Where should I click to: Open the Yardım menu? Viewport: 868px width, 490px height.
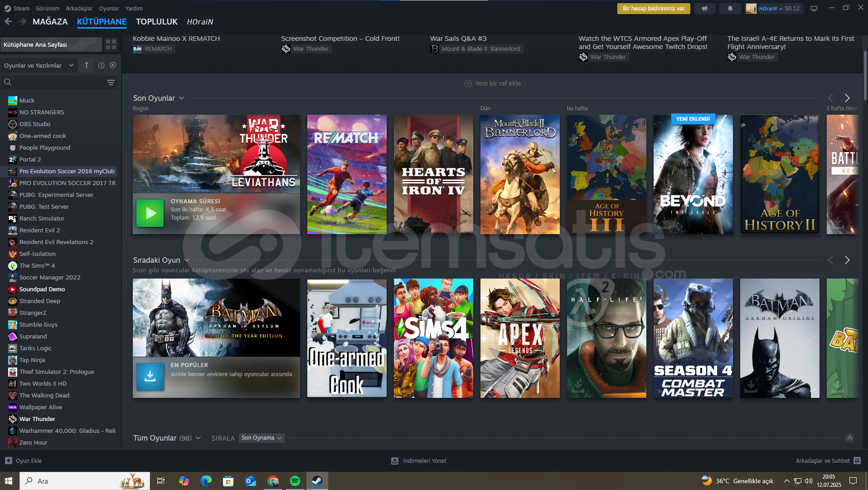click(x=134, y=8)
